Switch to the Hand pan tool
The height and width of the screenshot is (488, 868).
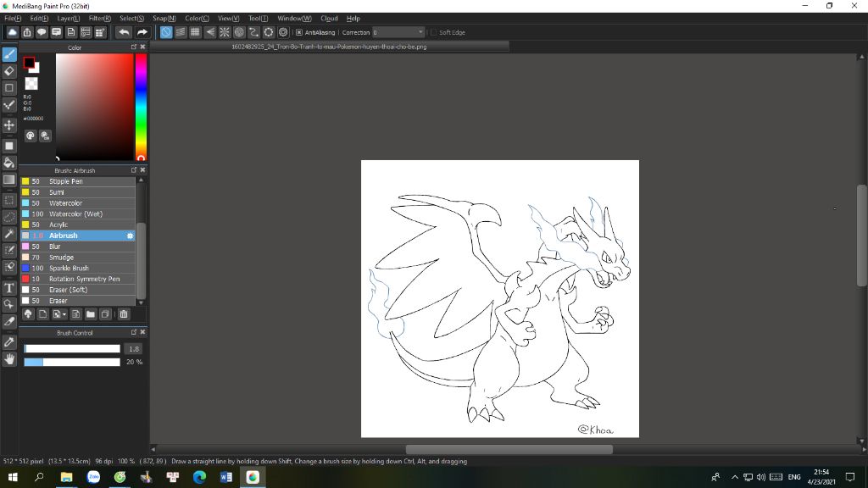[9, 359]
